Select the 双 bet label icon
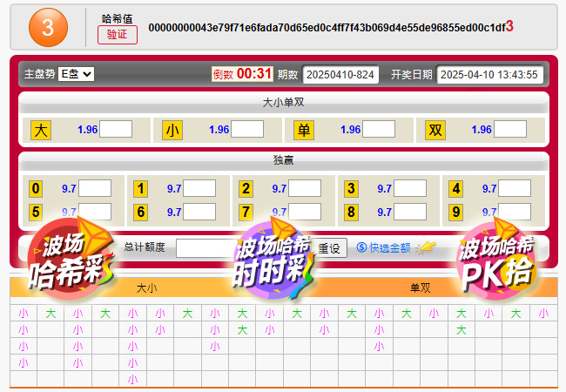Image resolution: width=566 pixels, height=392 pixels. tap(435, 130)
